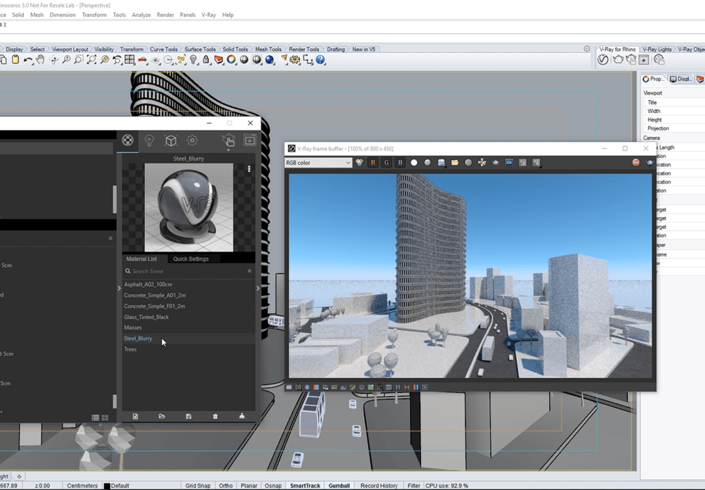Click the Undo arrow in Rhino toolbar

[x=28, y=60]
